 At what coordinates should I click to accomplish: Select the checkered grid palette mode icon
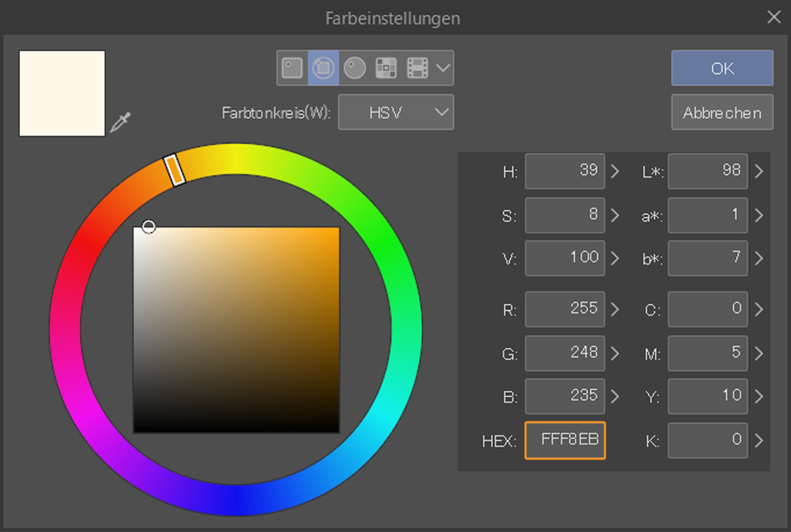tap(386, 68)
